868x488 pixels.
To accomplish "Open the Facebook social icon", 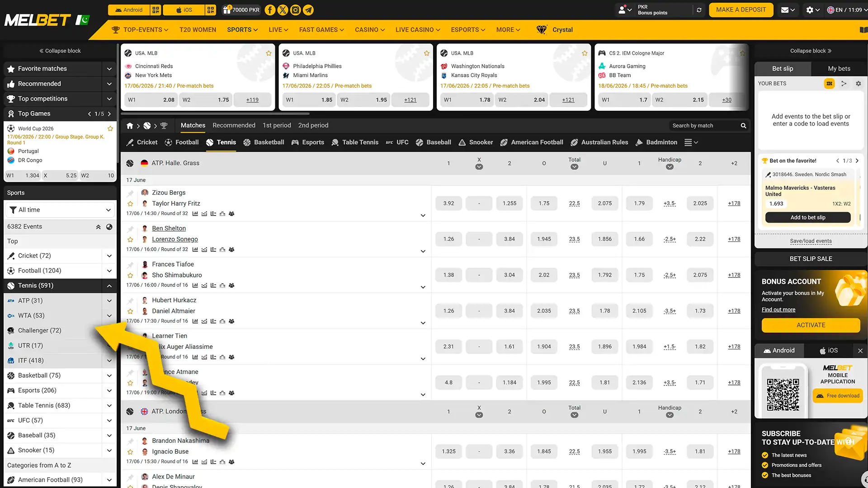I will pos(270,10).
